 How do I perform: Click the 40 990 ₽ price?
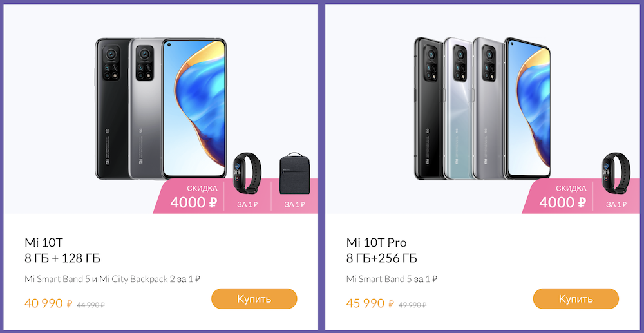coord(48,304)
